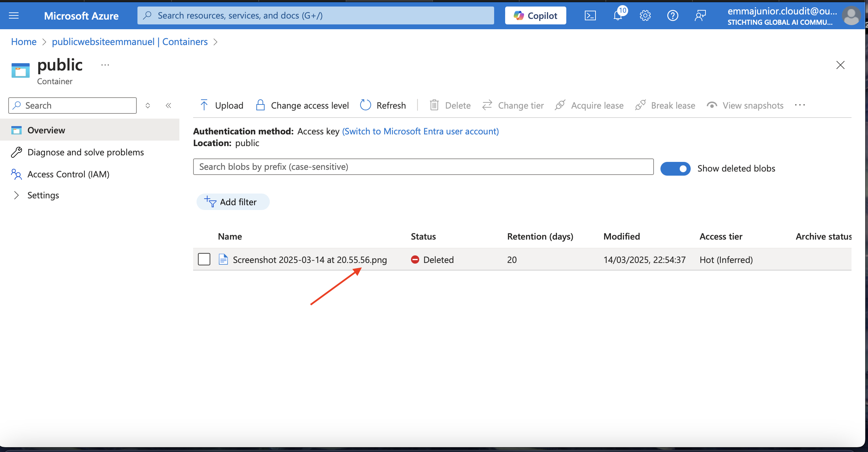Click the retention value 20
868x452 pixels.
click(512, 260)
